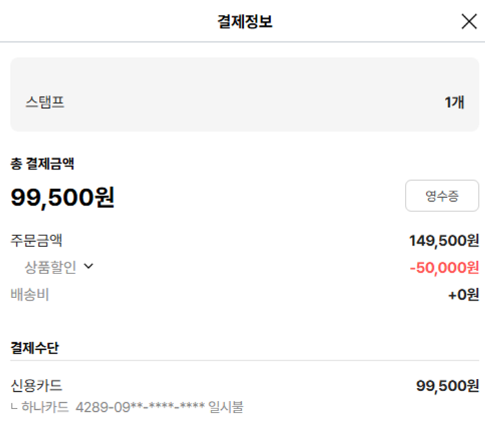
Task: Click the 149,500원 order amount
Action: (x=444, y=241)
